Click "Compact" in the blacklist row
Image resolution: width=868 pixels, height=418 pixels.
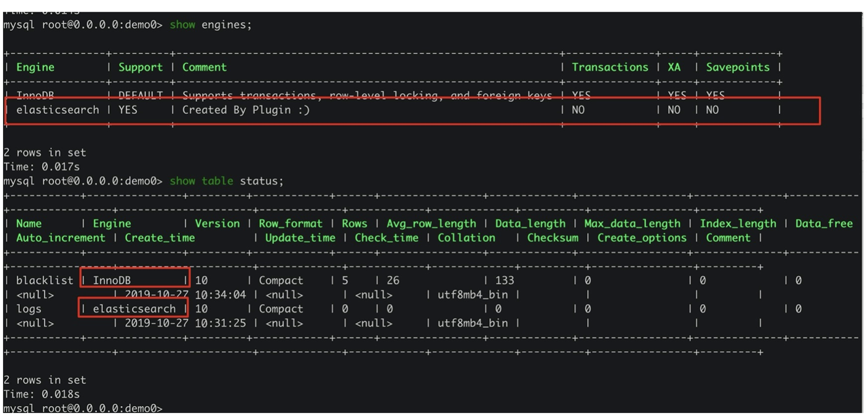tap(281, 281)
